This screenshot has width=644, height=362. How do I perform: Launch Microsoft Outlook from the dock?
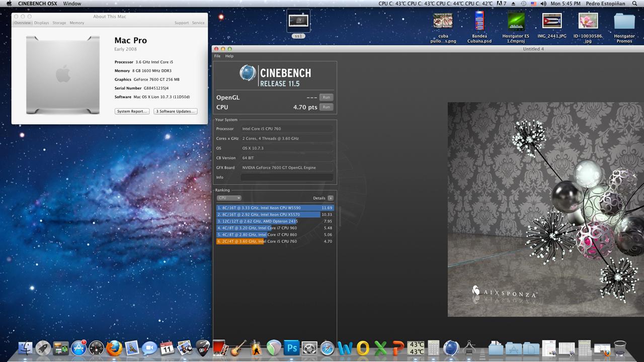coord(363,348)
